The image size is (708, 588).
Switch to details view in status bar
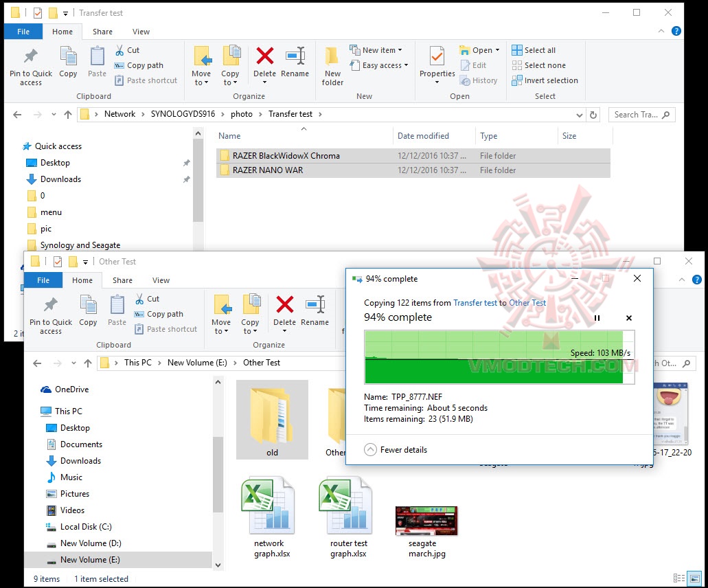[678, 578]
